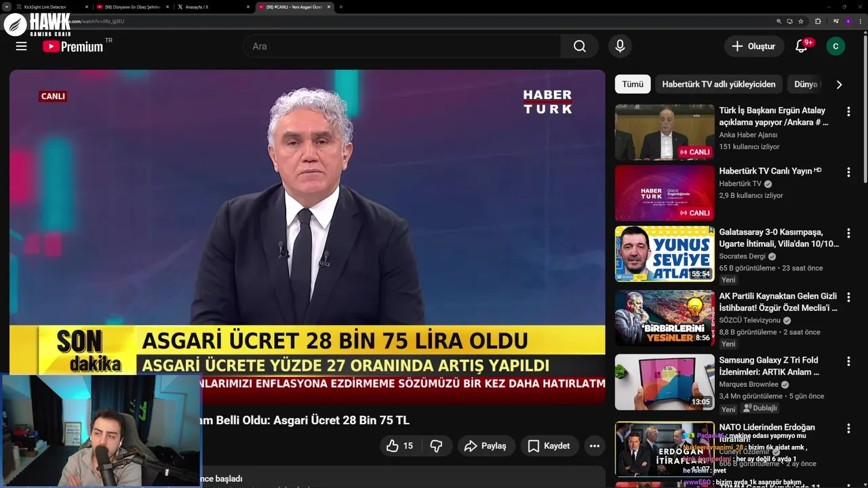The height and width of the screenshot is (488, 868).
Task: Expand the browser tab search dropdown
Action: [7, 7]
